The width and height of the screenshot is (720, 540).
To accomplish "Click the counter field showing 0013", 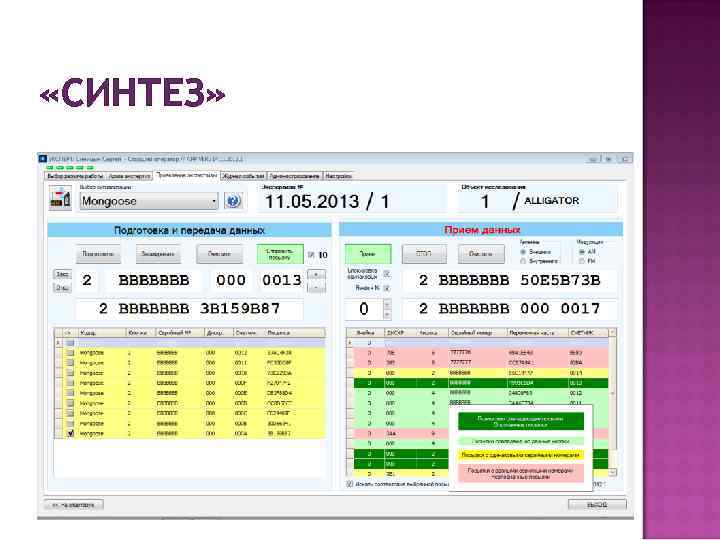I will pos(281,280).
